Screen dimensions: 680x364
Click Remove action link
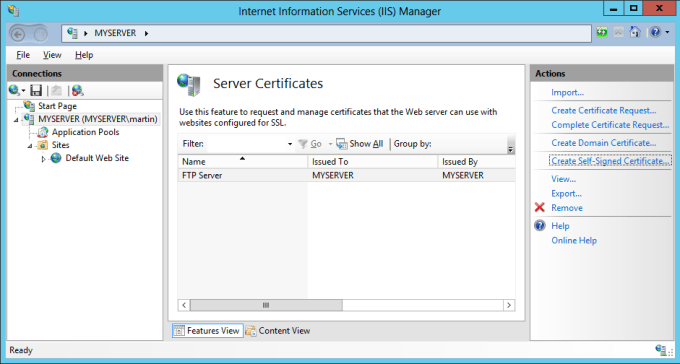pos(567,208)
